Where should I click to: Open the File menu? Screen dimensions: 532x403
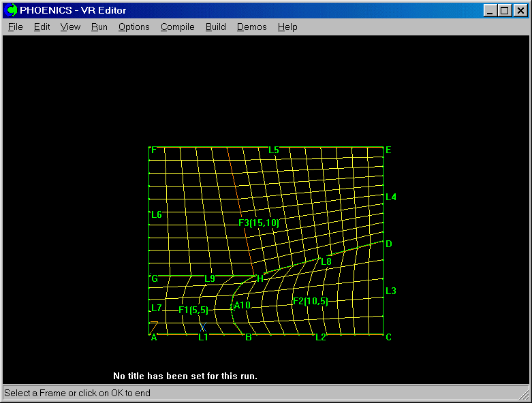15,27
